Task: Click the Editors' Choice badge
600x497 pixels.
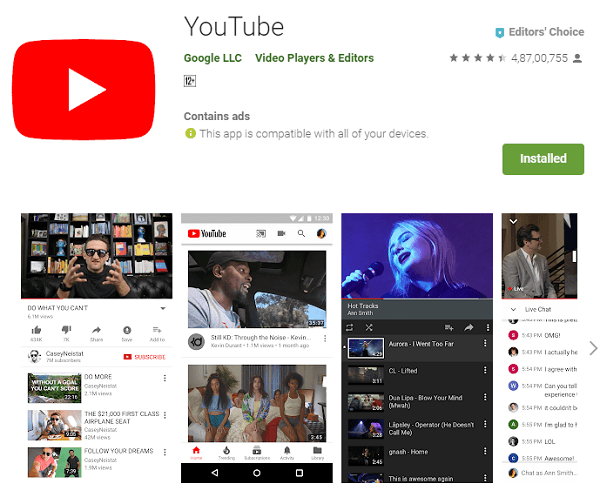Action: pos(540,32)
